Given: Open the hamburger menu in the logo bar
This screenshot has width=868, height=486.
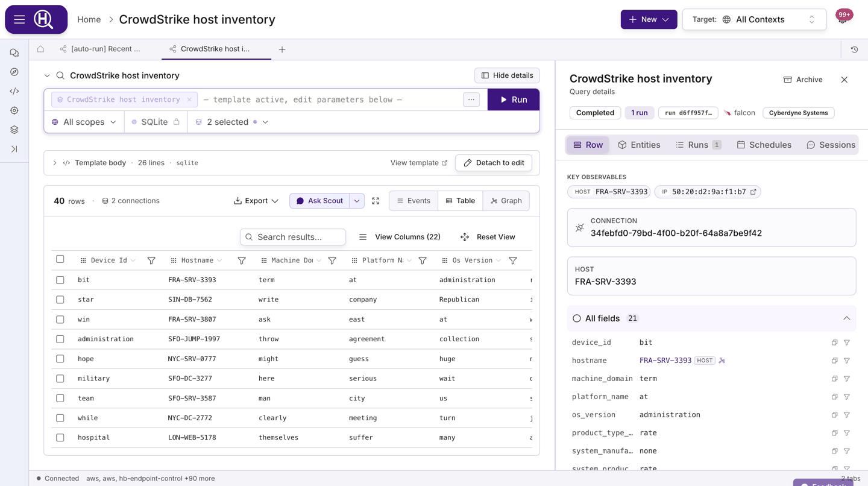Looking at the screenshot, I should pos(19,19).
